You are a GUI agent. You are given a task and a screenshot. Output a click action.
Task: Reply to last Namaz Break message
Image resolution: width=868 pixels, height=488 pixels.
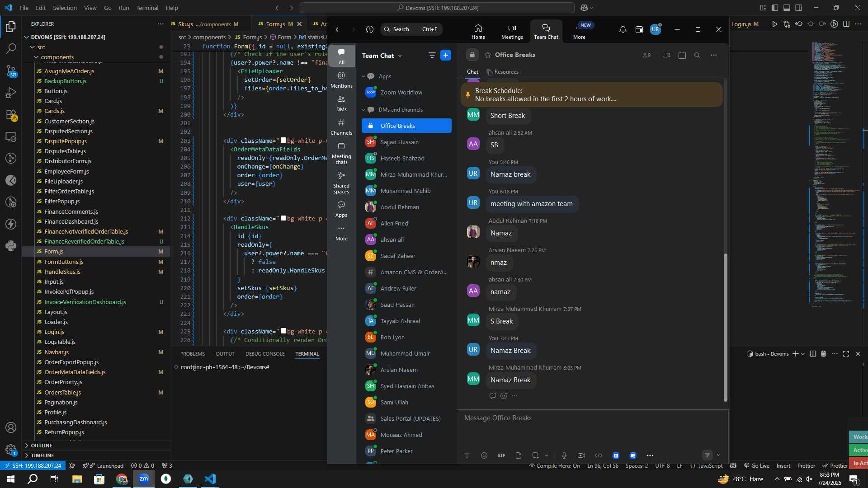pos(493,396)
